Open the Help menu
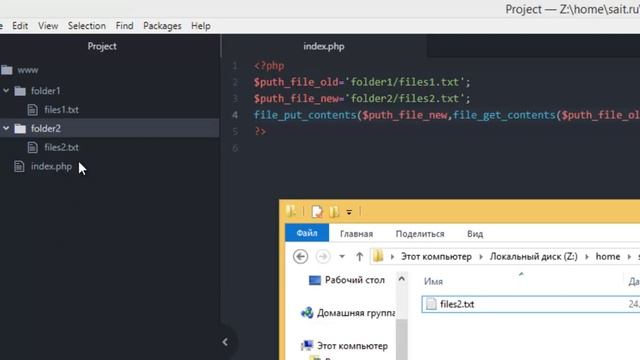 [x=201, y=26]
